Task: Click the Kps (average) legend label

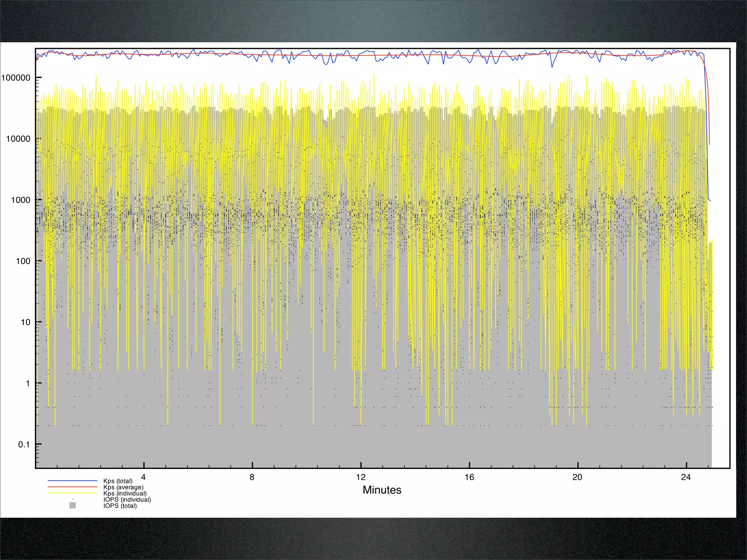Action: (x=123, y=487)
